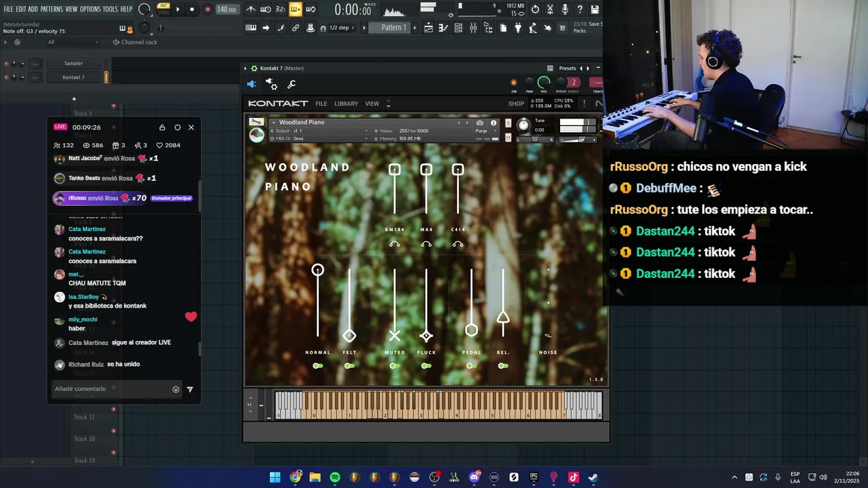Toggle the PLUCK layer green switch
868x488 pixels.
pos(426,366)
